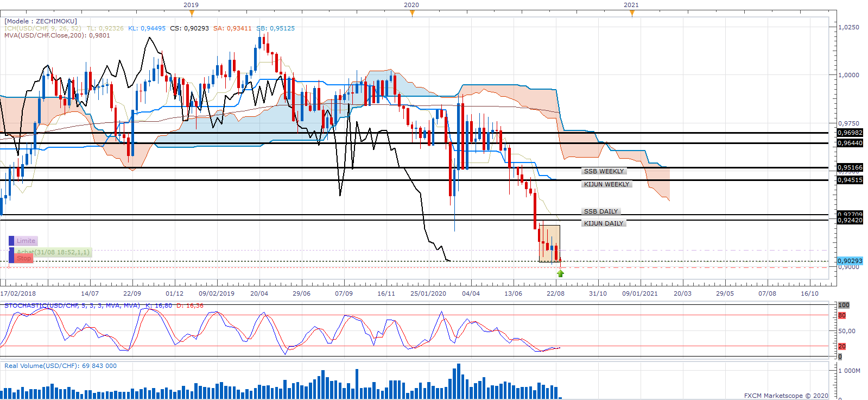Select the STOCHASTIC(USD/CHF, 5, 3, 3) indicator label
The height and width of the screenshot is (400, 868).
(x=72, y=305)
